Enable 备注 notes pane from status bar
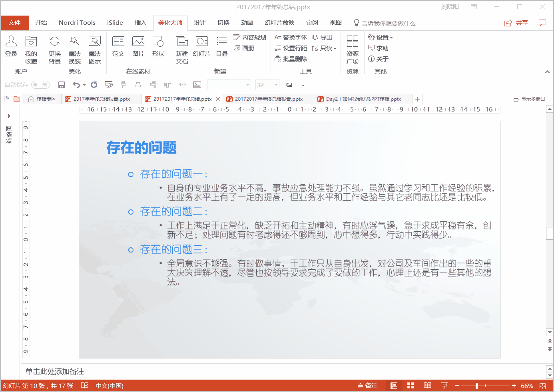Screen dimensions: 554x392 coord(367,386)
